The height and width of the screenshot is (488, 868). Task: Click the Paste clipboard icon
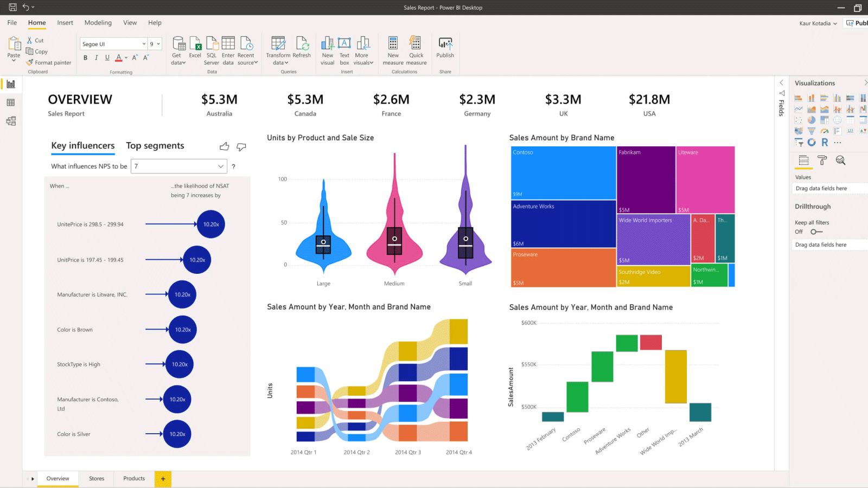[14, 44]
